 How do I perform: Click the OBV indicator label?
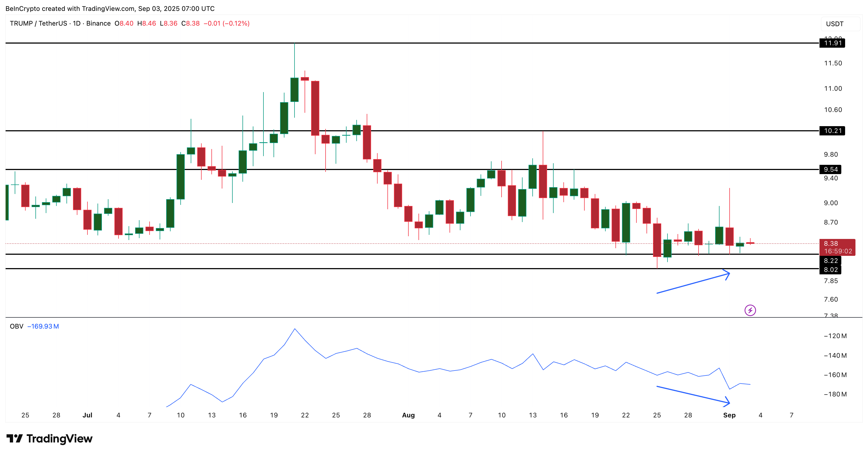coord(17,326)
